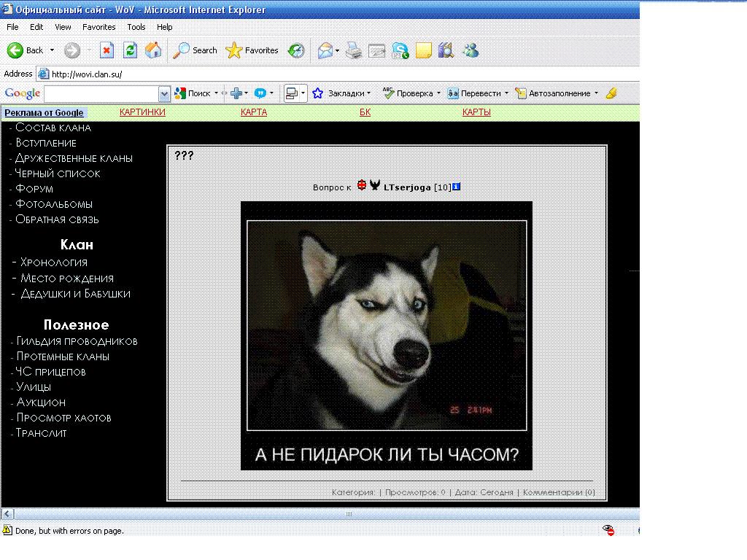747x560 pixels.
Task: Click the Messenger people icon
Action: [x=471, y=50]
